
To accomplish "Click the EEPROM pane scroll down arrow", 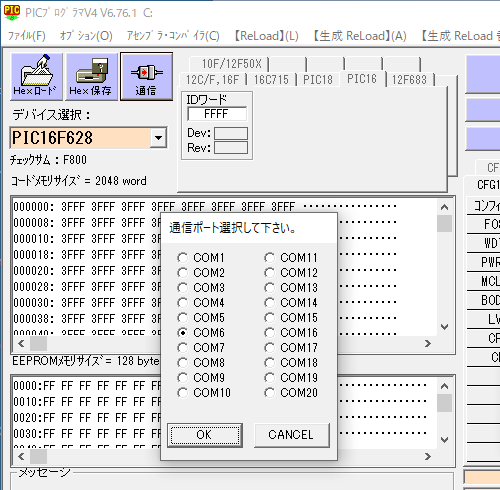I will click(444, 440).
